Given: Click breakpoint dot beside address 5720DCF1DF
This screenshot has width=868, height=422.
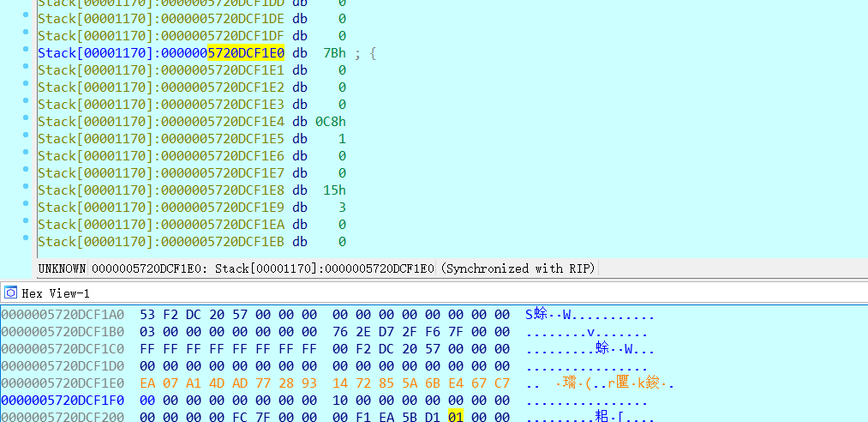Looking at the screenshot, I should [26, 35].
